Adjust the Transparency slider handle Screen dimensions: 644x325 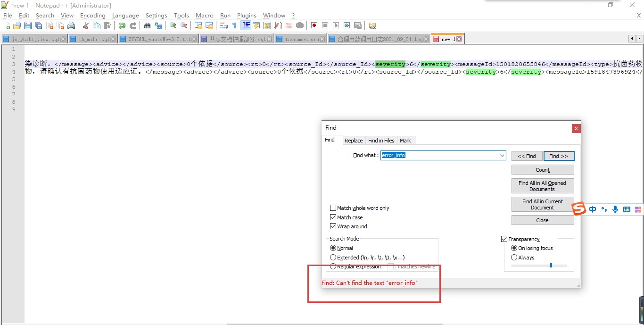[551, 266]
